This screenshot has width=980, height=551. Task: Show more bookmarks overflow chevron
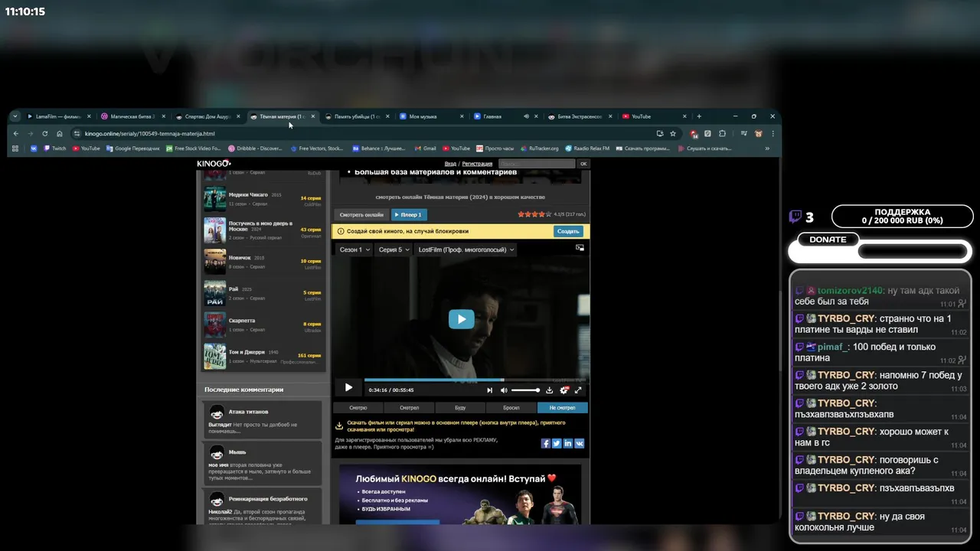(768, 148)
